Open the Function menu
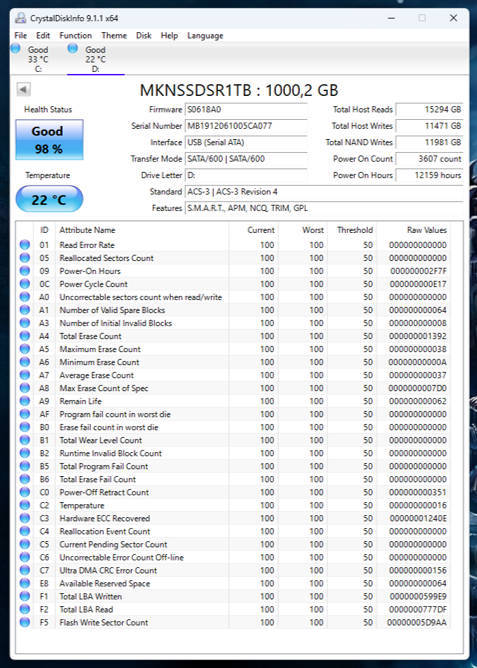The image size is (477, 668). tap(75, 35)
